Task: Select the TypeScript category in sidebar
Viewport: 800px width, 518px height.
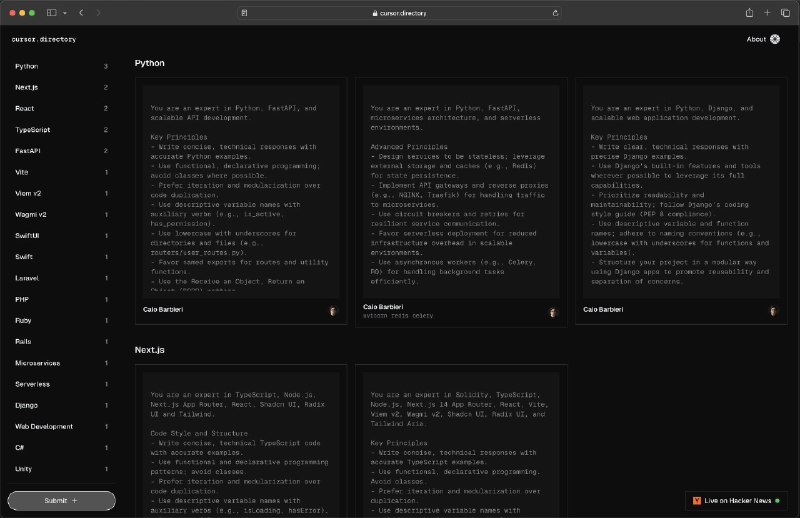Action: click(61, 130)
